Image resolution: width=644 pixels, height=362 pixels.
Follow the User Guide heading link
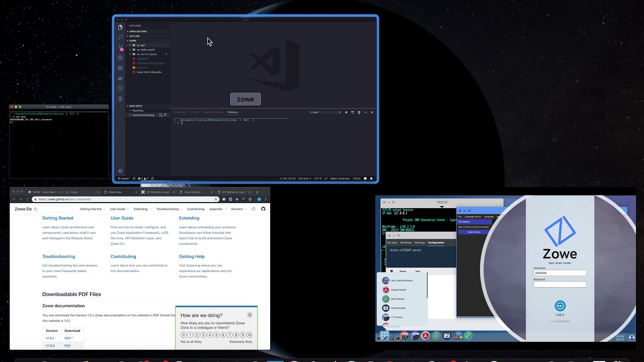coord(122,218)
